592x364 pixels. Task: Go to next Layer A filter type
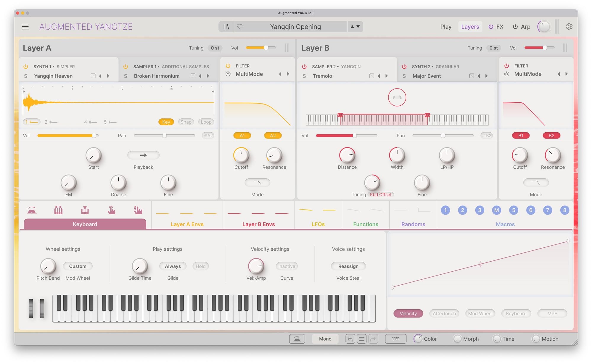point(288,74)
